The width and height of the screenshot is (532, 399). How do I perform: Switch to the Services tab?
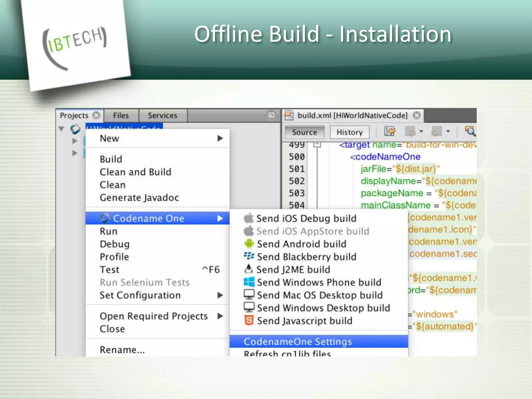tap(163, 115)
